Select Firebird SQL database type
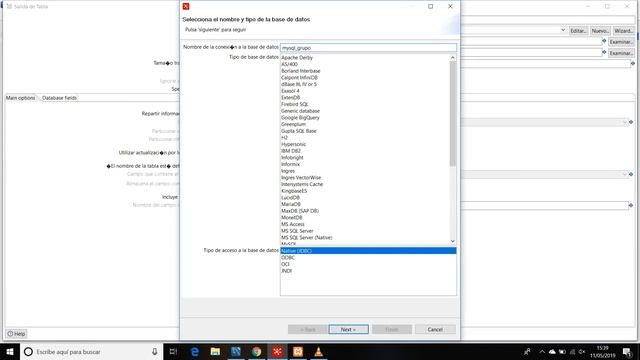 [x=295, y=104]
